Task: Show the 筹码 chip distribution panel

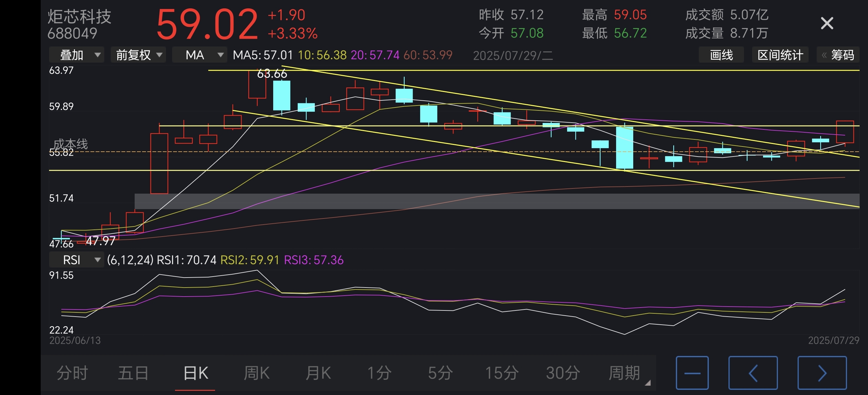Action: click(x=838, y=55)
